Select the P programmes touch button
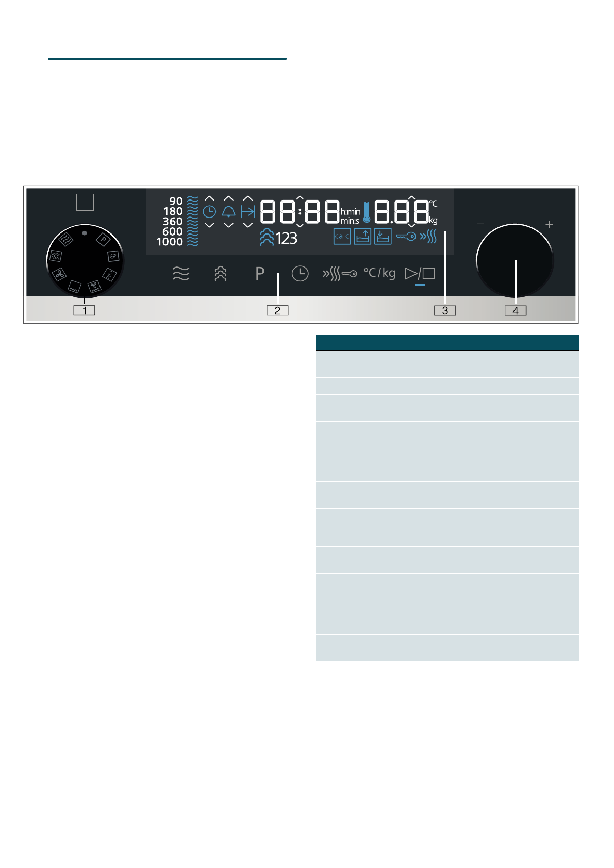This screenshot has height=868, width=614. click(x=260, y=274)
